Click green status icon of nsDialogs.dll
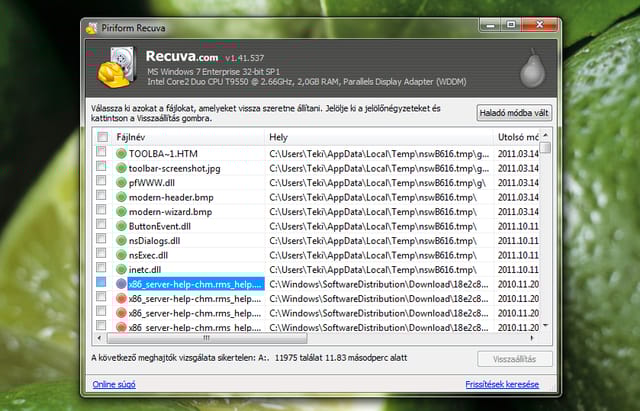The image size is (640, 411). pos(121,241)
